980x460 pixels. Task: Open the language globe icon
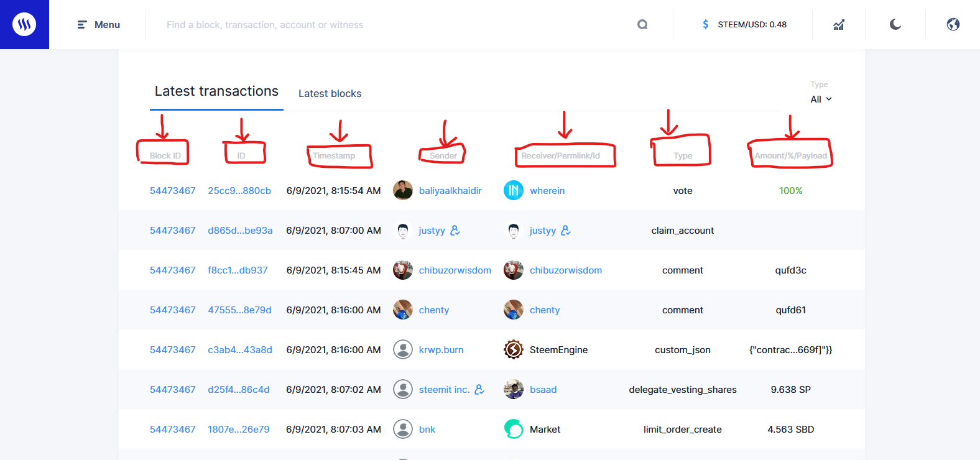(x=953, y=25)
